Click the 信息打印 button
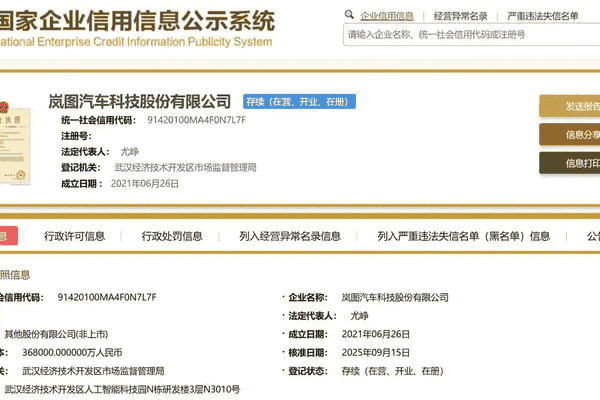Image resolution: width=600 pixels, height=400 pixels. coord(570,163)
